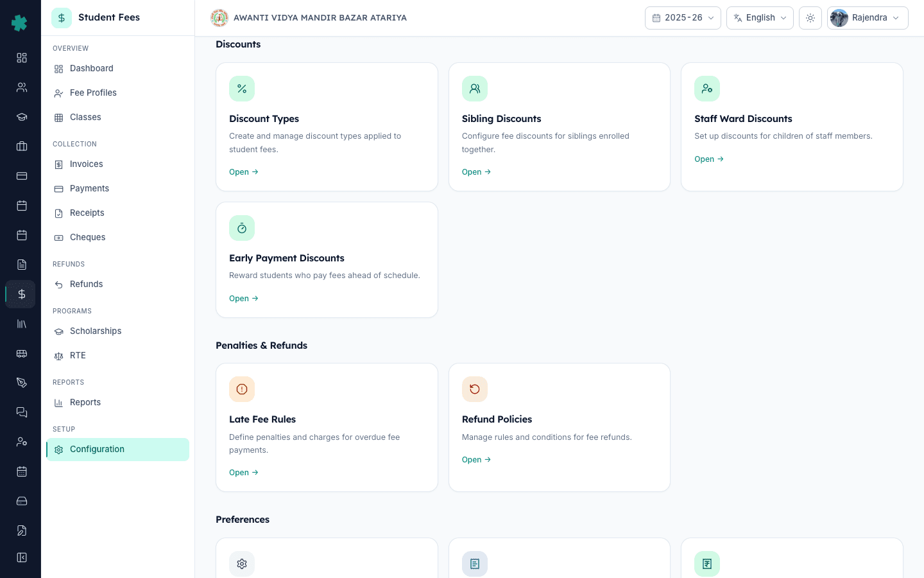The height and width of the screenshot is (578, 924).
Task: Click the refund arrow icon on Refund Policies
Action: (x=475, y=389)
